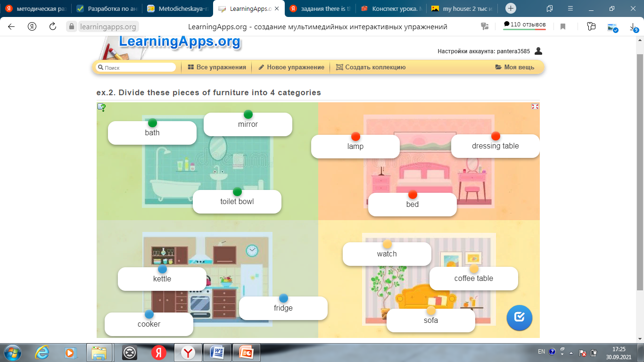Click the blue check-answers round button
The width and height of the screenshot is (644, 362).
(520, 318)
